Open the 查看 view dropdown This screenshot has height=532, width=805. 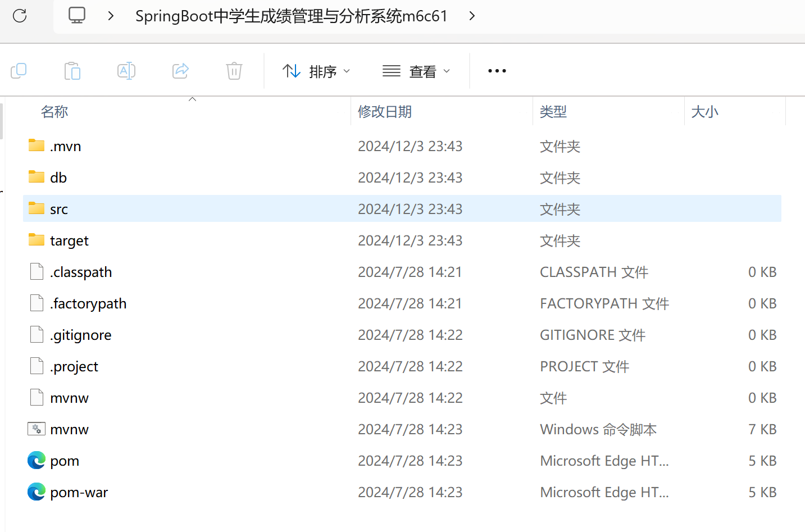[x=416, y=71]
